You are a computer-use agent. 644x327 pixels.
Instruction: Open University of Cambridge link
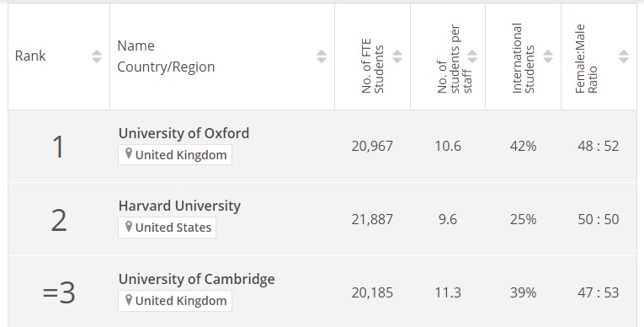(x=197, y=279)
